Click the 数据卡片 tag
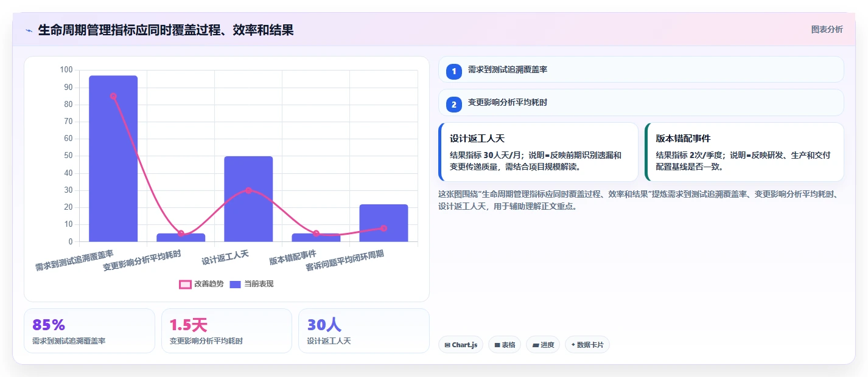Viewport: 868px width, 377px height. point(587,345)
